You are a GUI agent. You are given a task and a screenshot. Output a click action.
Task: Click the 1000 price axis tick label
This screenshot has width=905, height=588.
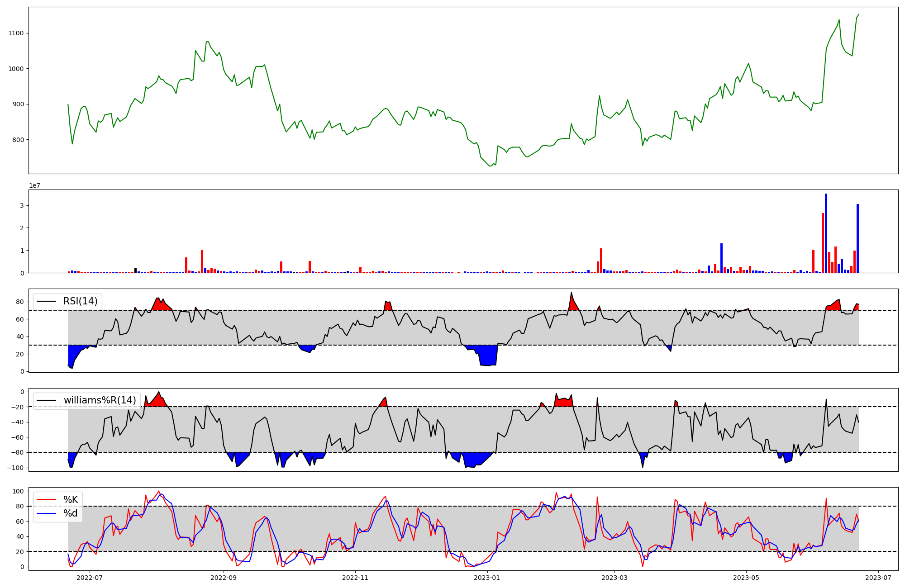tap(16, 69)
